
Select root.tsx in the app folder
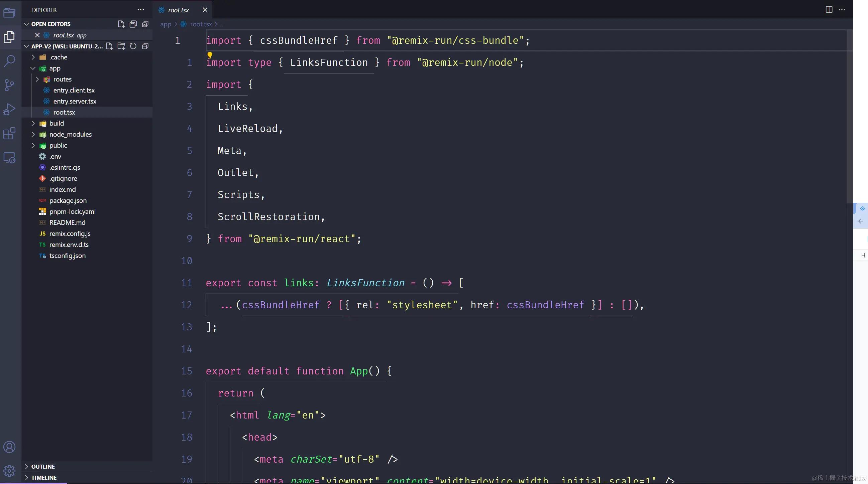click(87, 113)
